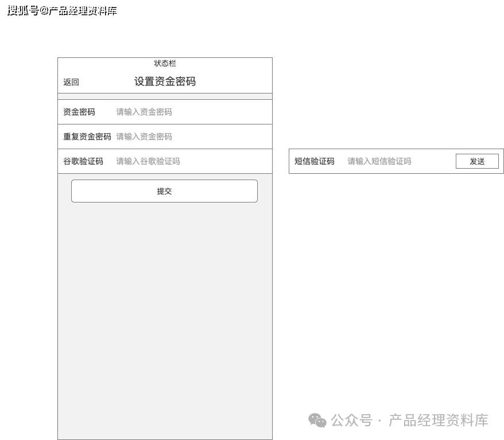504x440 pixels.
Task: Click the 请输入资金密码 placeholder text
Action: coord(144,112)
